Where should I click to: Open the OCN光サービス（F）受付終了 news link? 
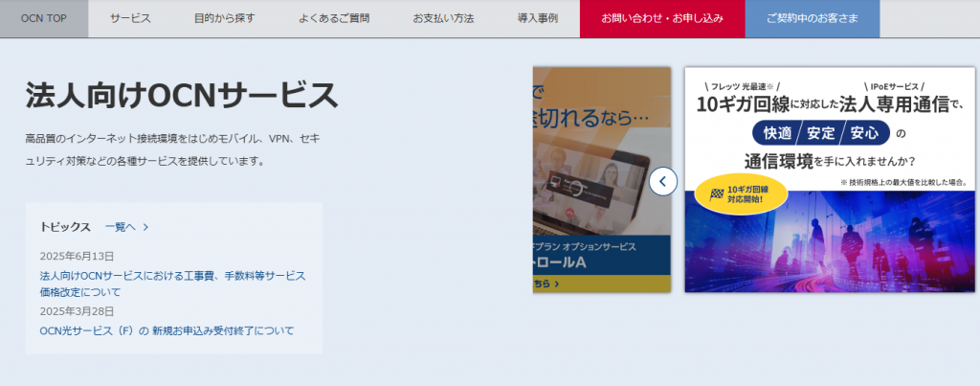[167, 330]
